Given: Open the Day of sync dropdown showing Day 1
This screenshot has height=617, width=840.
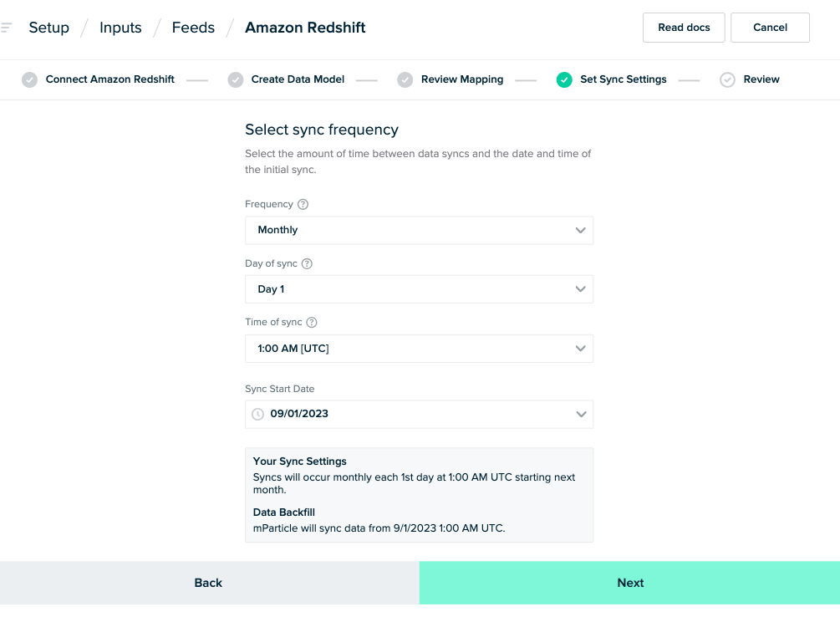Looking at the screenshot, I should [x=419, y=289].
